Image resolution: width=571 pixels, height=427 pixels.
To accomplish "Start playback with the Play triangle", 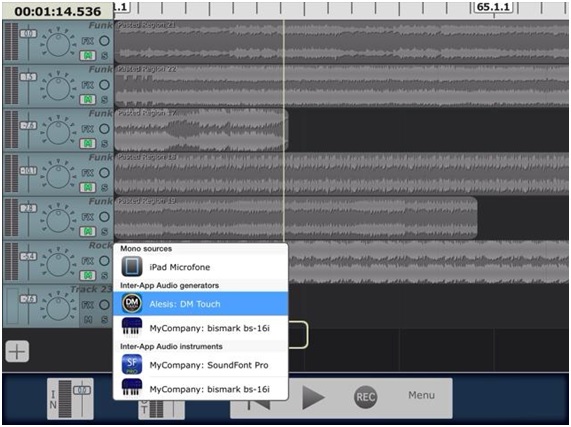I will coord(314,397).
